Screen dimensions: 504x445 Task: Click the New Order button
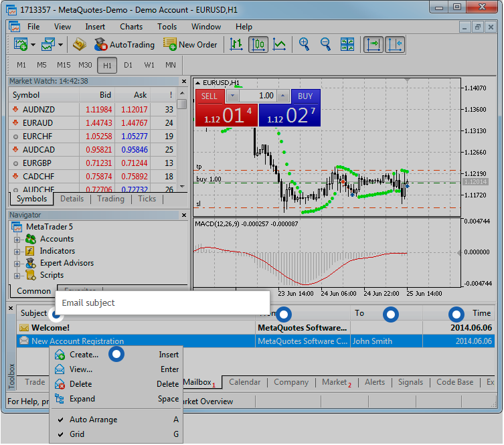click(190, 44)
